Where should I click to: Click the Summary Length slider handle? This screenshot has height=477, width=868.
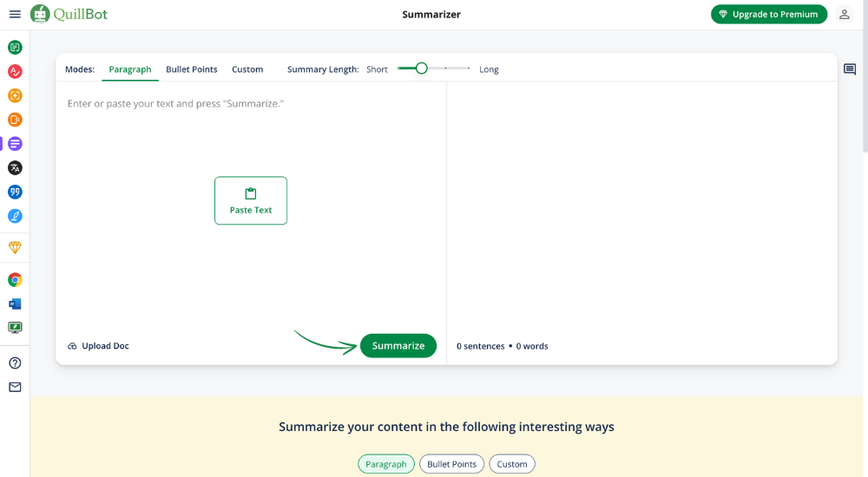coord(421,69)
